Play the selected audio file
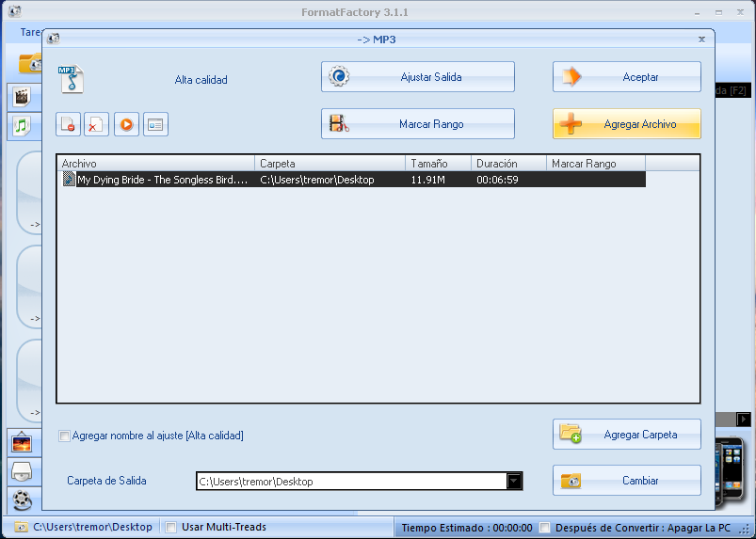 coord(126,124)
